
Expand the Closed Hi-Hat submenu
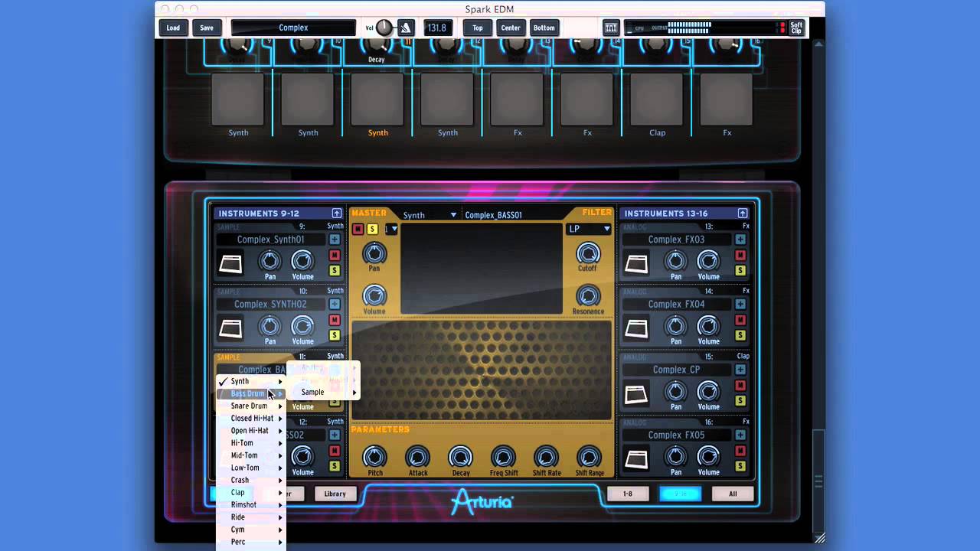(251, 419)
